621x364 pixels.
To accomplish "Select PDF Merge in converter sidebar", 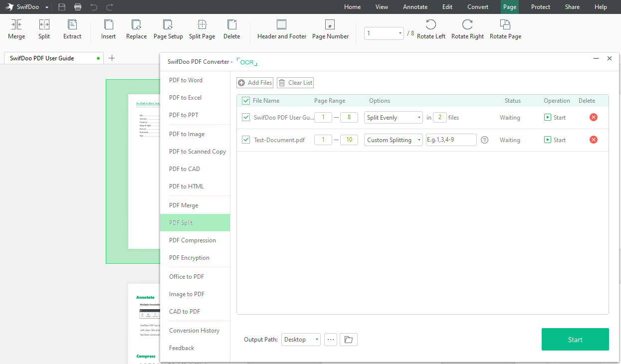I will tap(195, 205).
